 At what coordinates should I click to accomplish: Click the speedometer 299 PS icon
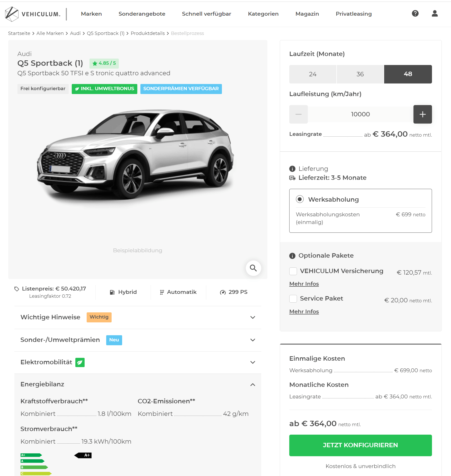tap(223, 292)
